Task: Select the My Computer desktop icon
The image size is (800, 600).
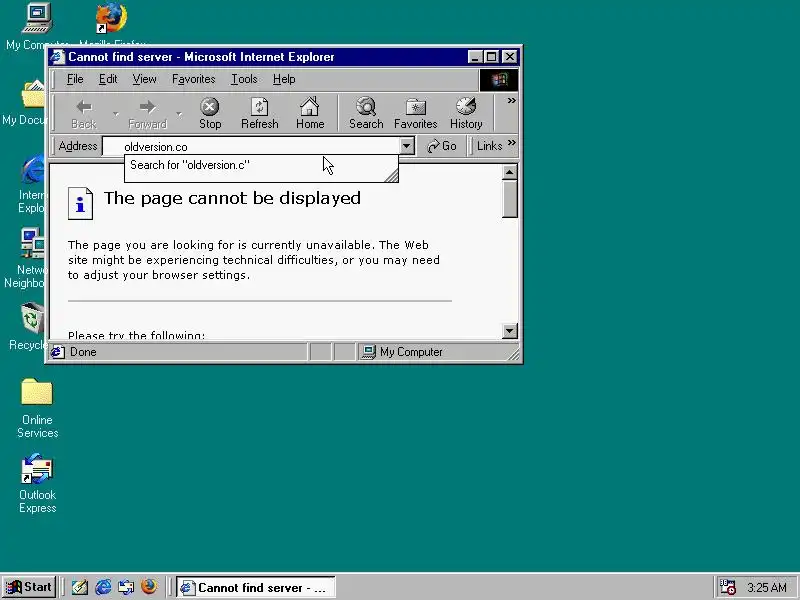Action: 37,26
